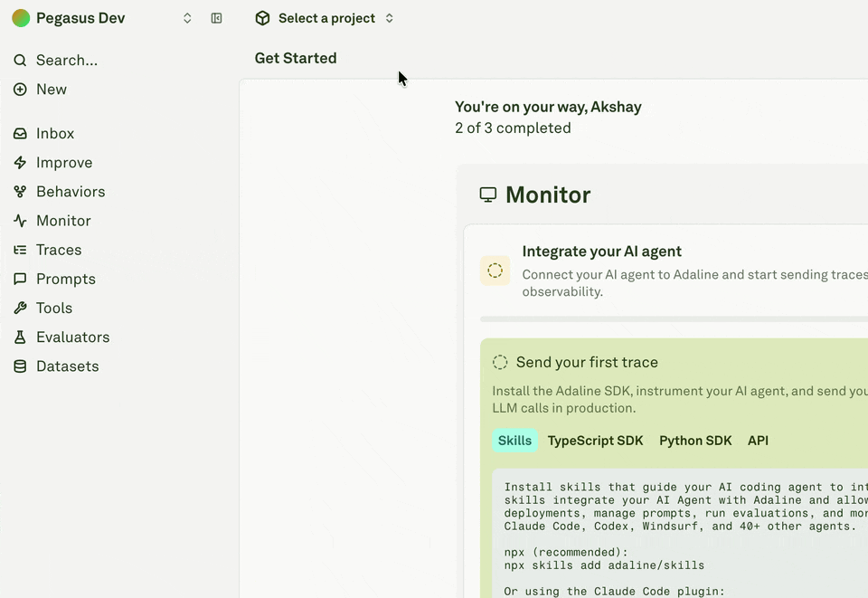Select the API tab
868x598 pixels.
[x=758, y=441]
